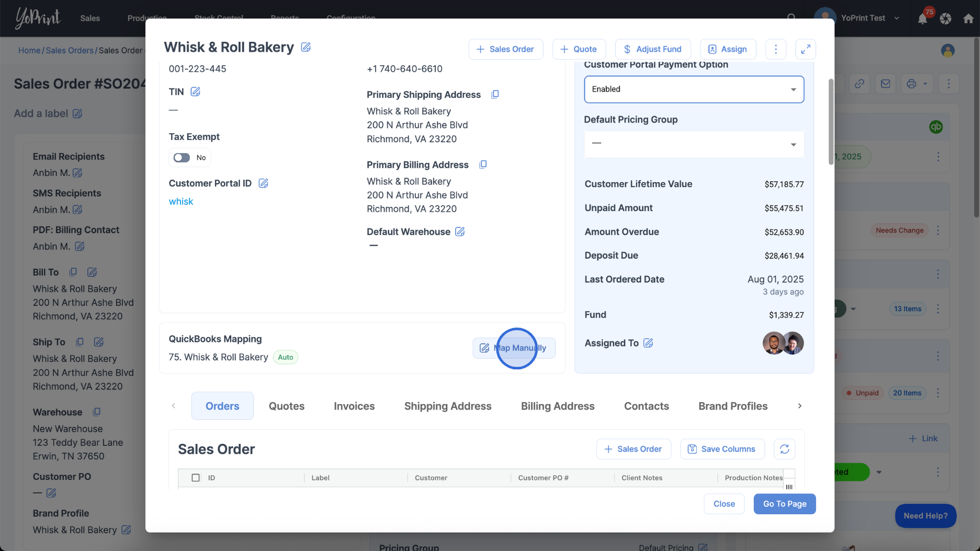This screenshot has height=551, width=980.
Task: Open the Customer Portal Payment Option dropdown
Action: tap(694, 89)
